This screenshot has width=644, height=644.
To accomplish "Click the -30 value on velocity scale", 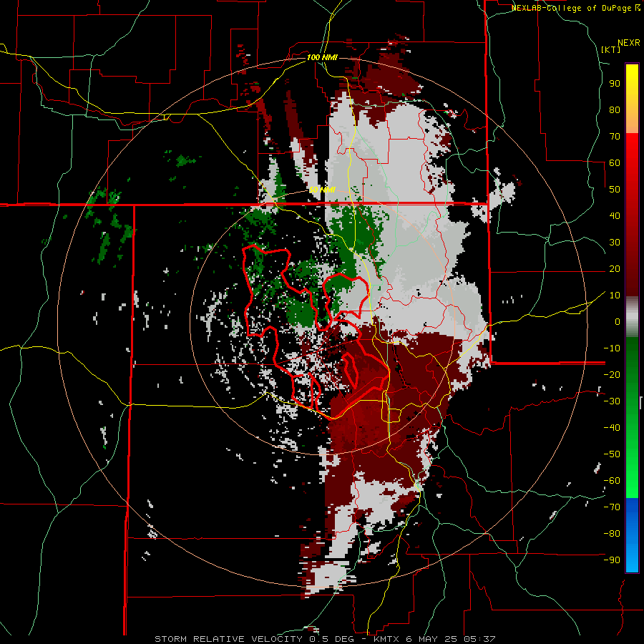I will [x=612, y=401].
